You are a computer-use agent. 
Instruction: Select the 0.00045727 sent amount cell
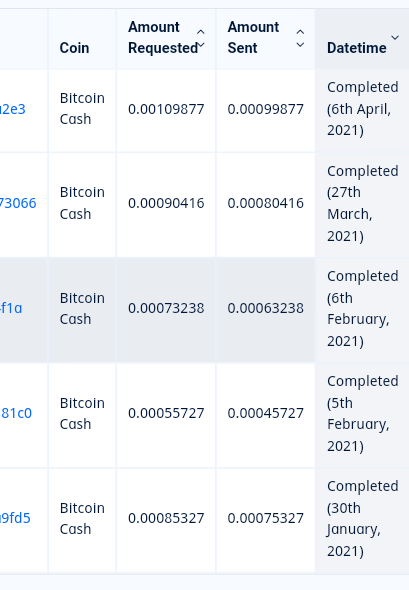pyautogui.click(x=265, y=415)
